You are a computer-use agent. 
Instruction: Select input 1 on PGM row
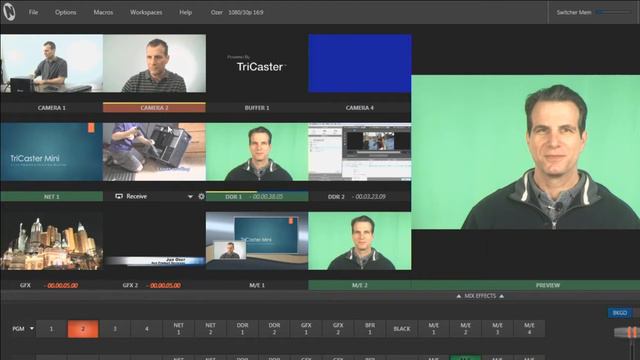[51, 329]
